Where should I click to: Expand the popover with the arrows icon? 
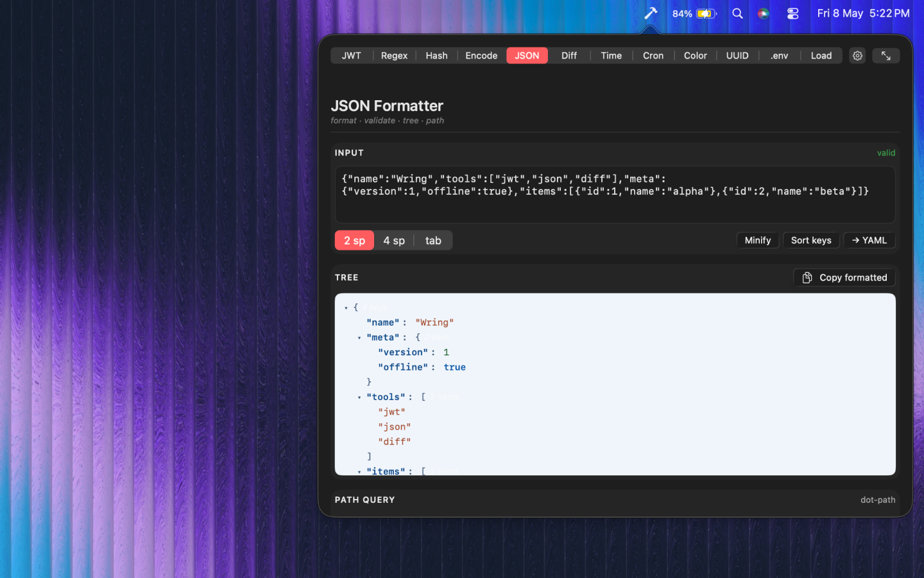tap(886, 56)
